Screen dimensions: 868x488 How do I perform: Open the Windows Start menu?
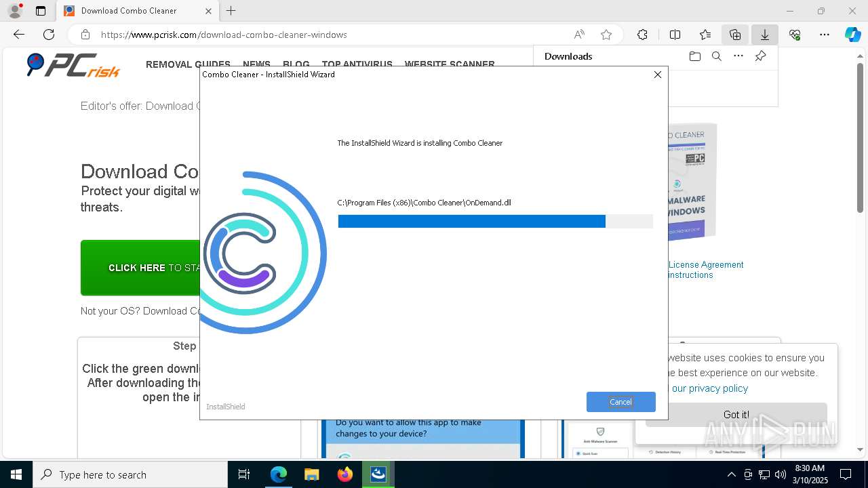pyautogui.click(x=16, y=474)
